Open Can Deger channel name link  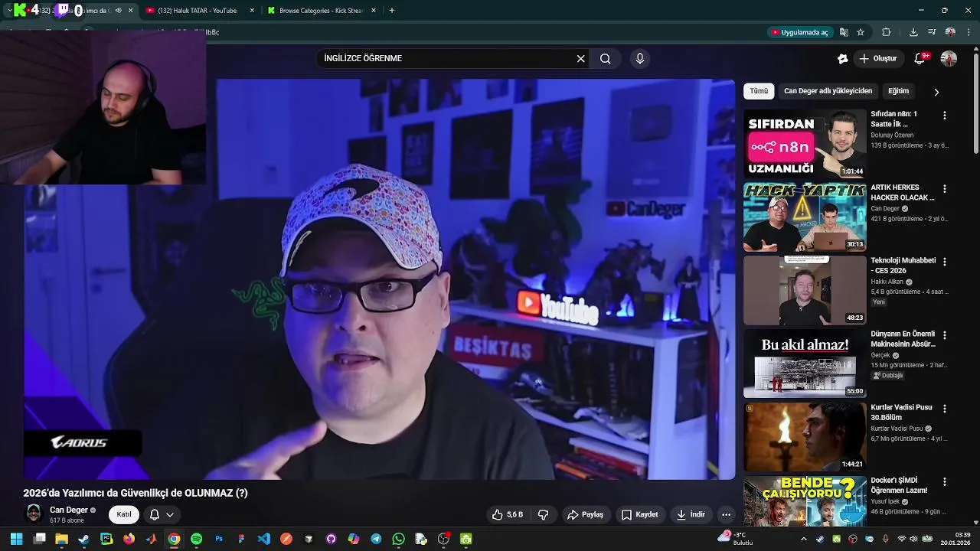[x=69, y=510]
